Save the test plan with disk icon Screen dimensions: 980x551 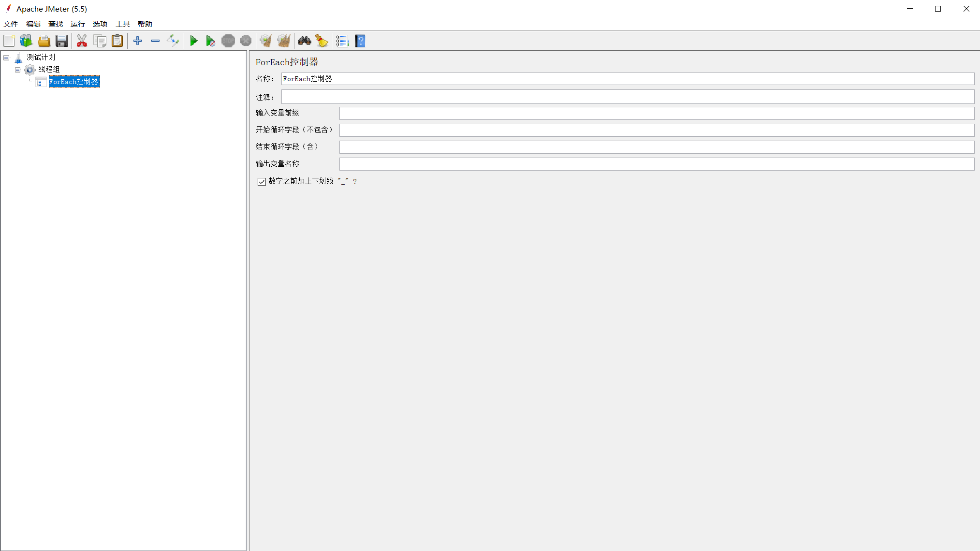61,41
